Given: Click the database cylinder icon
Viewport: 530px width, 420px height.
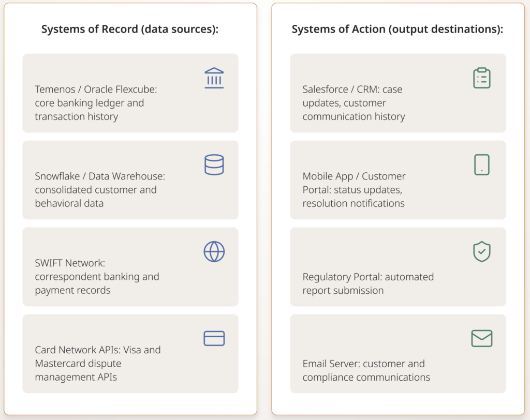Looking at the screenshot, I should tap(214, 164).
